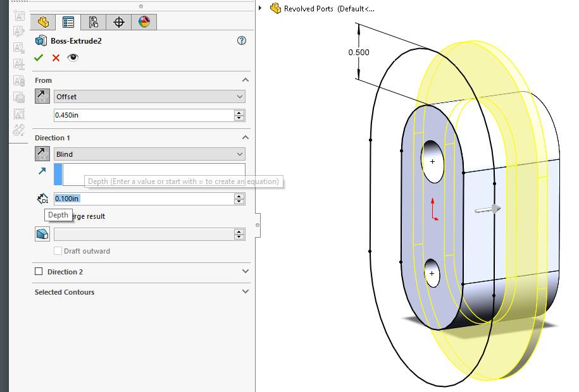Collapse the Direction 1 section
The width and height of the screenshot is (579, 392).
pyautogui.click(x=244, y=138)
